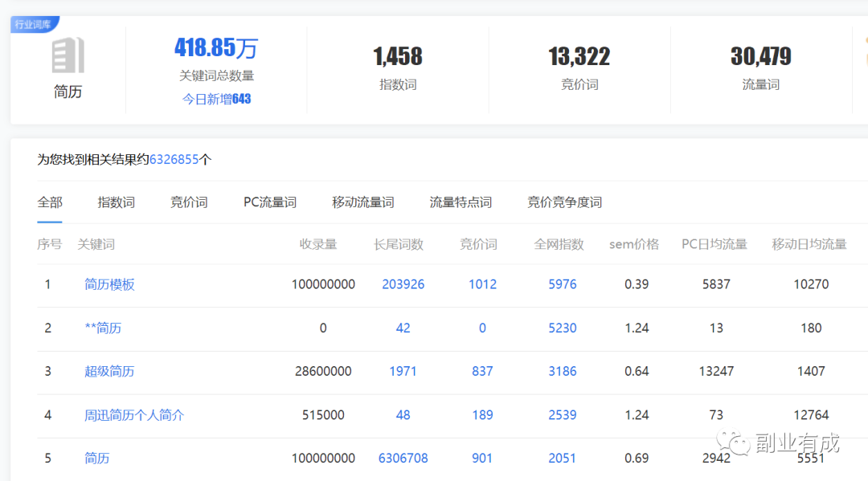Screen dimensions: 868x481
Task: Switch to PC流量词 tab
Action: pos(269,202)
